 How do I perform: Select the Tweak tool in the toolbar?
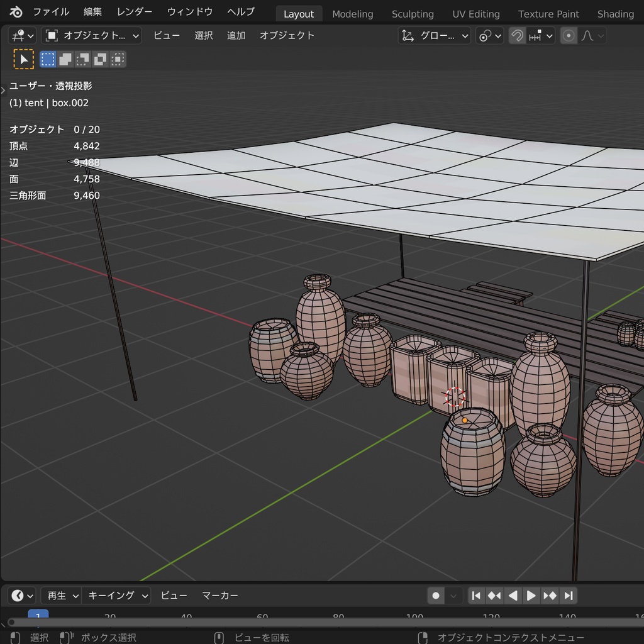24,58
